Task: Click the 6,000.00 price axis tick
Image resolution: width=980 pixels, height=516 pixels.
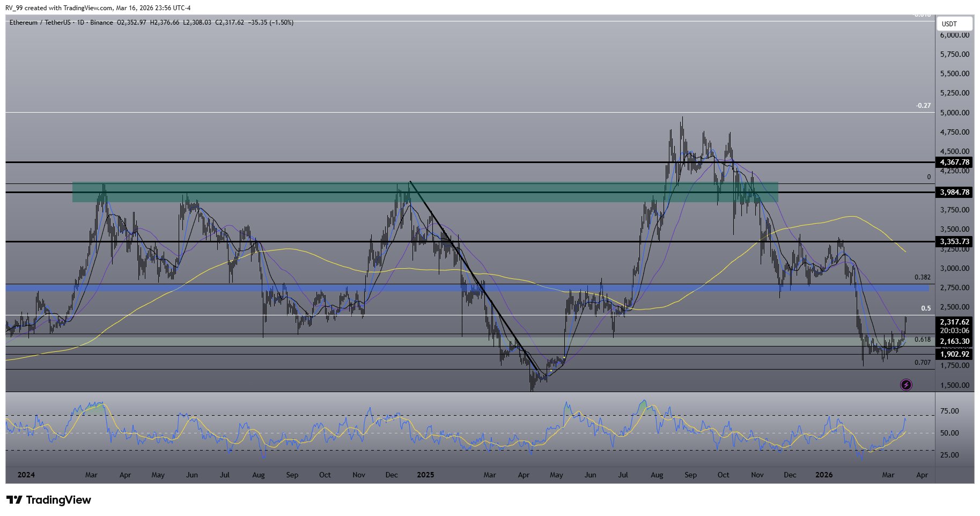Action: (955, 35)
